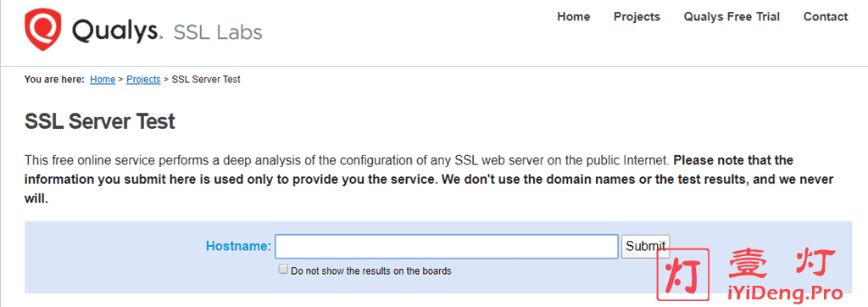Click the SSL Labs header text

pyautogui.click(x=218, y=32)
